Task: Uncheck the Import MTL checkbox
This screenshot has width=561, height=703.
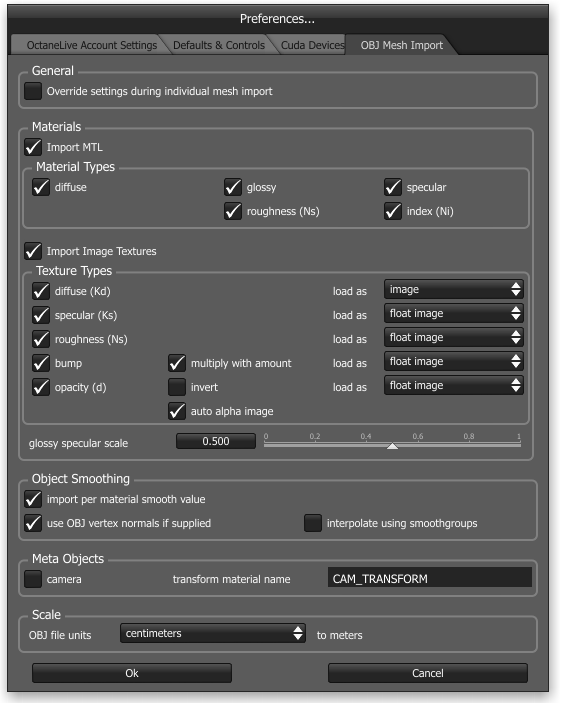Action: [x=33, y=147]
